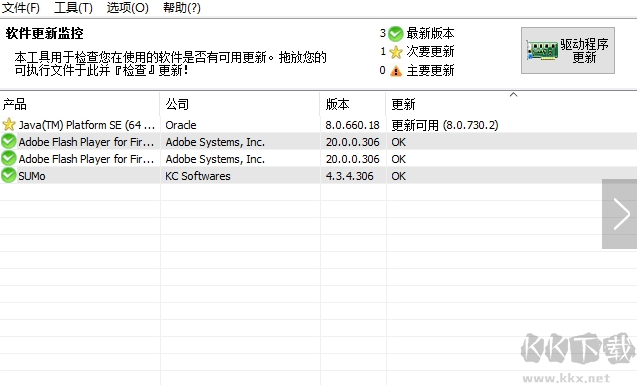This screenshot has width=637, height=385.
Task: Click the OK status in the SUMo row
Action: 399,176
